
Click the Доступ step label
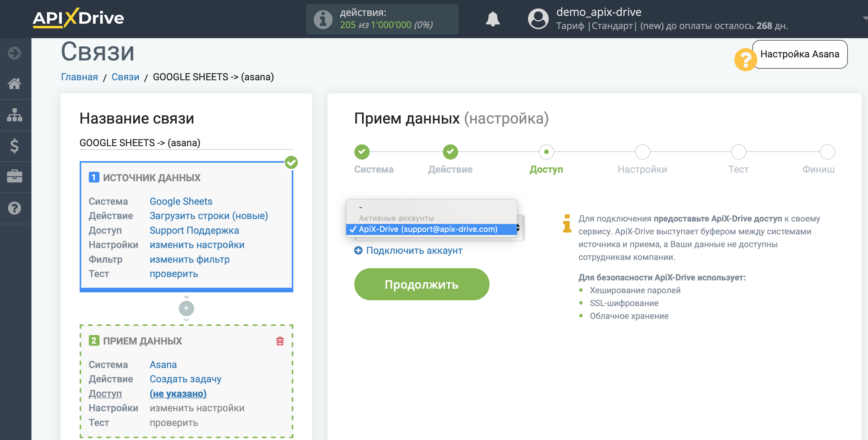(546, 169)
